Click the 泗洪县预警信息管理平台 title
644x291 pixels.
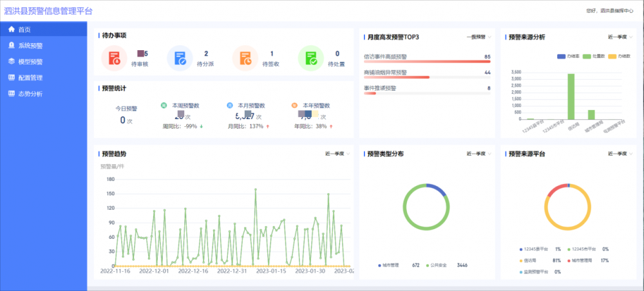point(48,11)
